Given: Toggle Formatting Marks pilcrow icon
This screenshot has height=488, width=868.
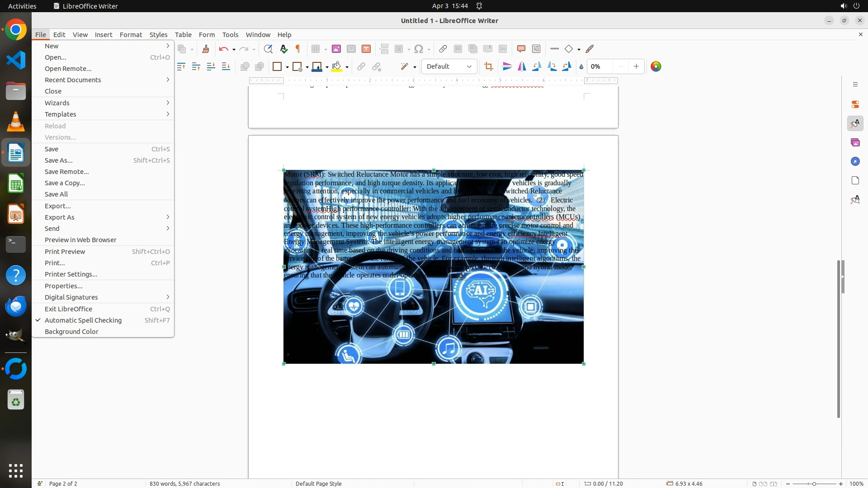Looking at the screenshot, I should pyautogui.click(x=298, y=49).
